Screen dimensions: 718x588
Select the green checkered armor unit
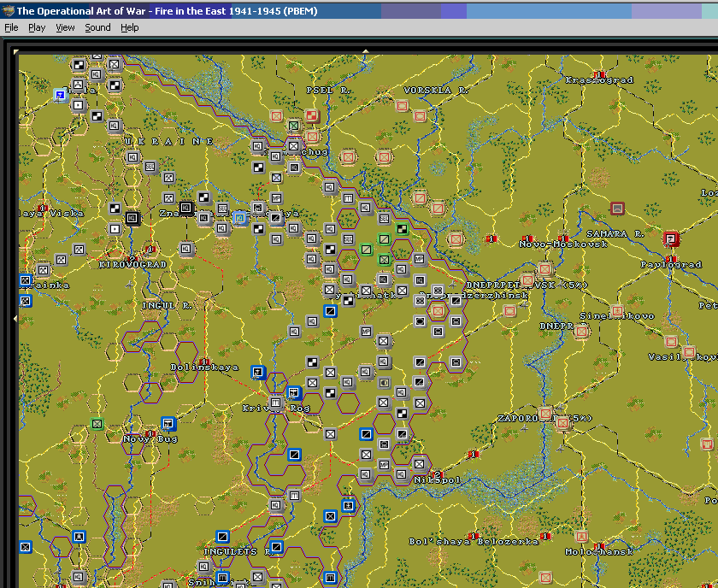pos(402,228)
